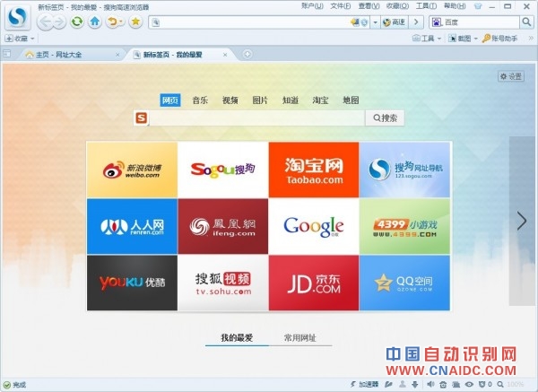This screenshot has height=392, width=538.
Task: Click the magnifier search icon beside 百度
Action: point(526,22)
